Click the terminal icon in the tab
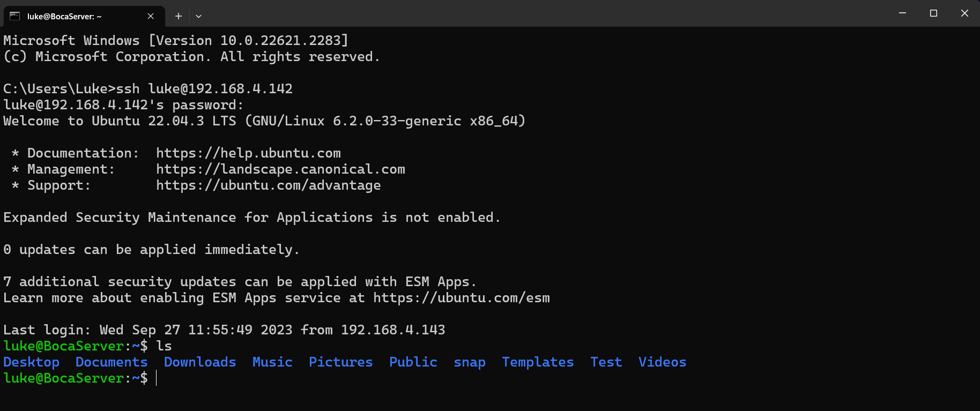This screenshot has height=411, width=980. pyautogui.click(x=14, y=16)
